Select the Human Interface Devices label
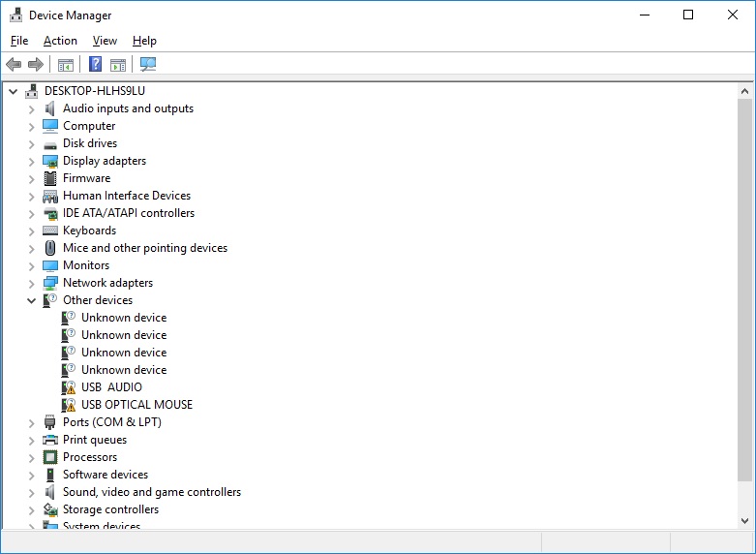 [126, 196]
